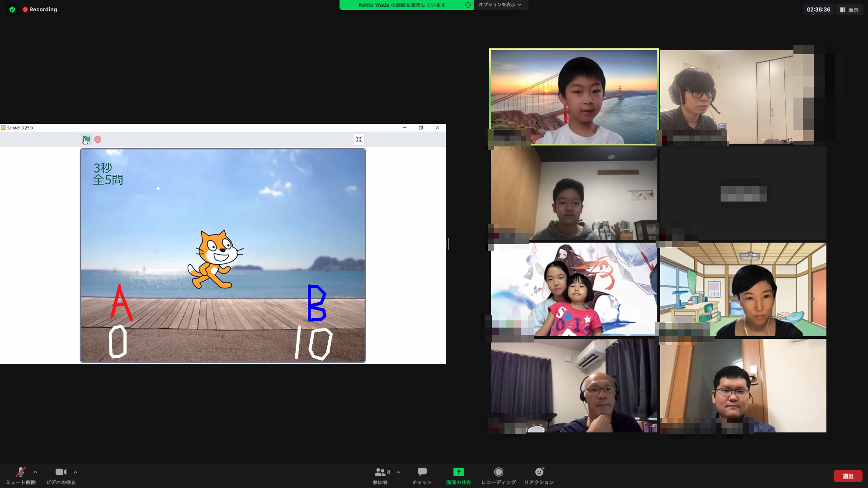Click the Recording indicator
This screenshot has height=488, width=868.
pyautogui.click(x=40, y=9)
